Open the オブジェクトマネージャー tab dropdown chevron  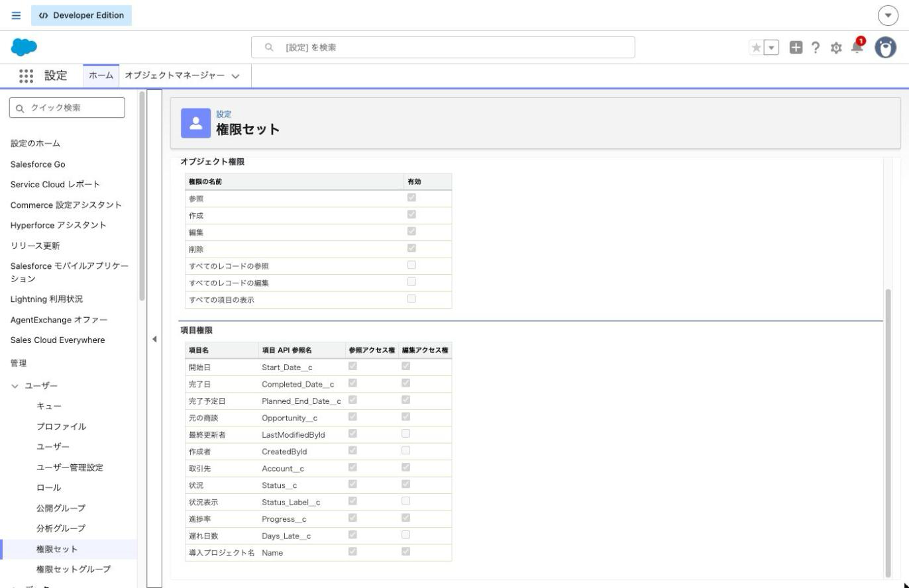(x=235, y=76)
